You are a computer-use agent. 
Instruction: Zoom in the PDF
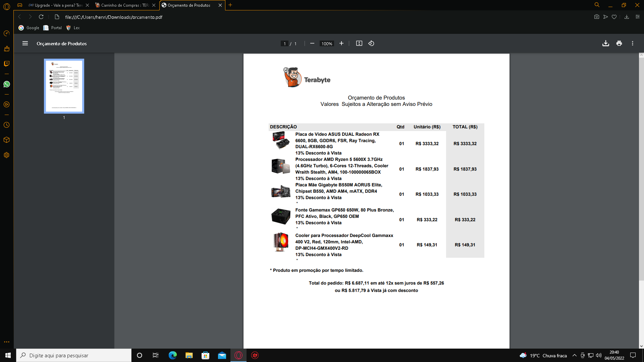click(x=341, y=43)
